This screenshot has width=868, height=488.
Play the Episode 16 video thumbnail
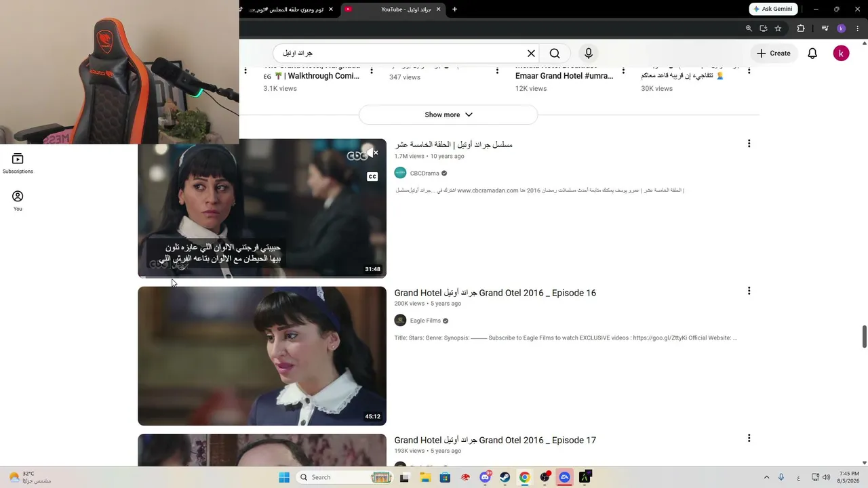pos(262,356)
